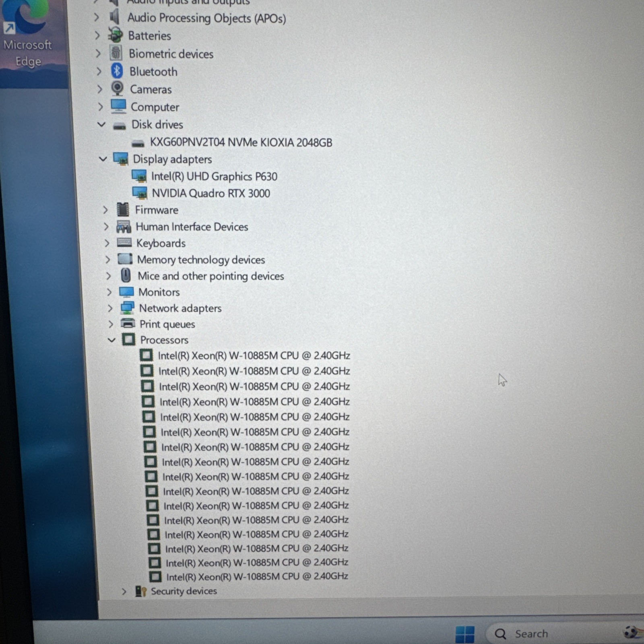Select Mice and other pointing devices label
644x644 pixels.
pos(211,276)
